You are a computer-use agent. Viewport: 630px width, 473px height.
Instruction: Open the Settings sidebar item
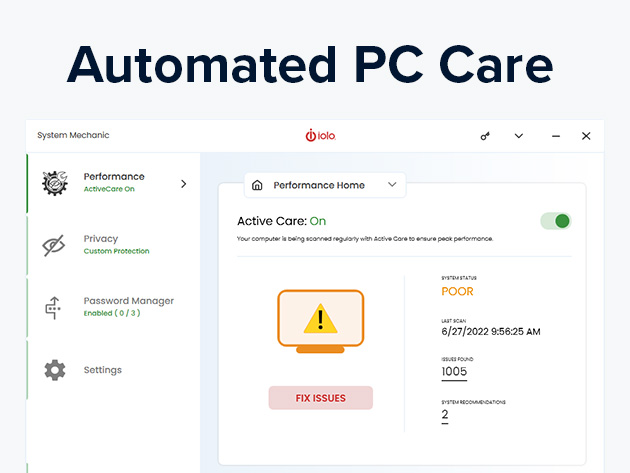pos(114,370)
